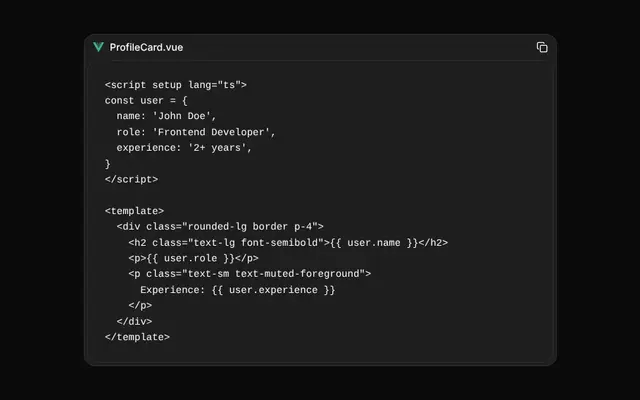Click the user.name interpolation
This screenshot has height=400, width=640.
click(374, 243)
